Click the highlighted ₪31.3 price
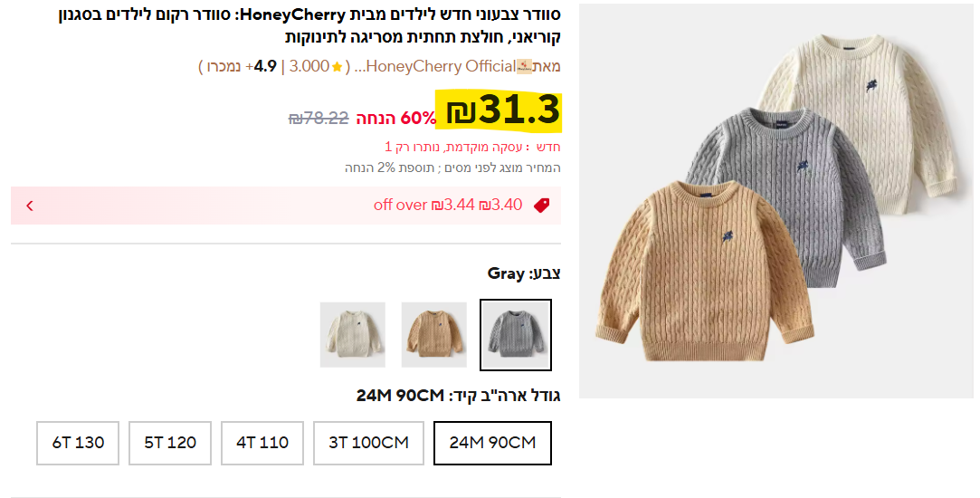 click(503, 110)
